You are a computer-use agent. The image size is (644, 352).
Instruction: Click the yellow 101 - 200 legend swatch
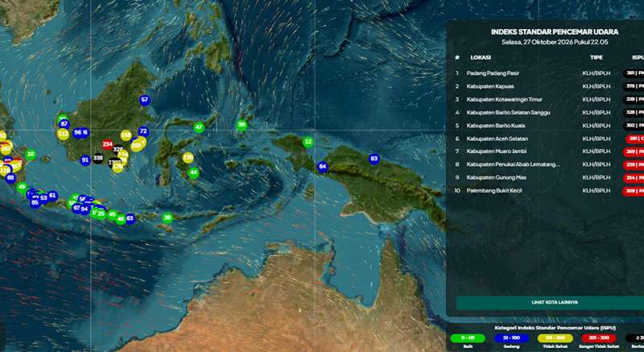[x=555, y=338]
